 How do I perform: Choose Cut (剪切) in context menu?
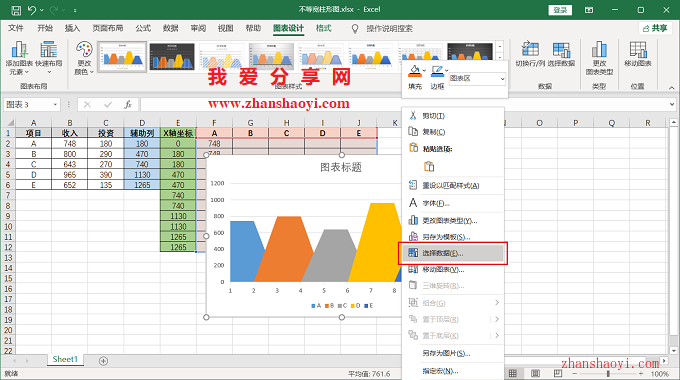[453, 116]
